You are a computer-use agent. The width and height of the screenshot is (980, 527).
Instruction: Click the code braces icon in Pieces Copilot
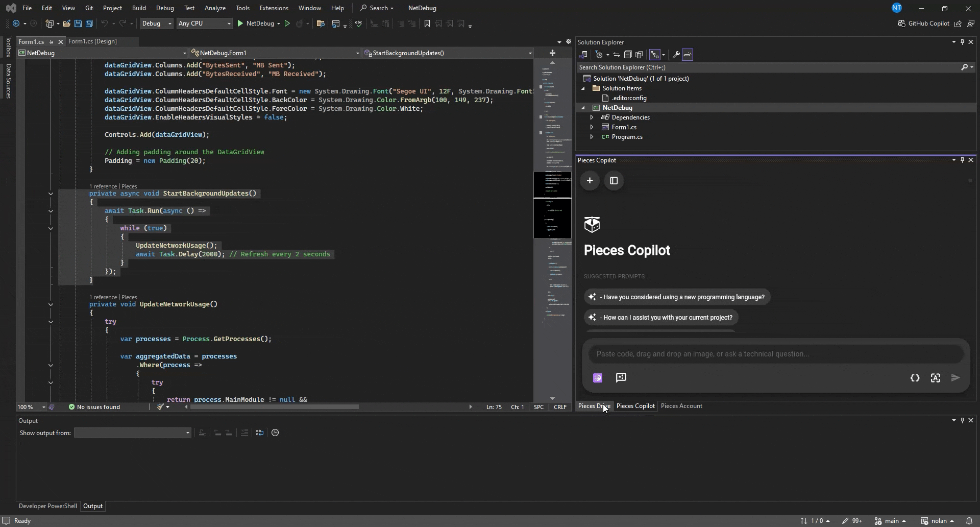tap(915, 378)
